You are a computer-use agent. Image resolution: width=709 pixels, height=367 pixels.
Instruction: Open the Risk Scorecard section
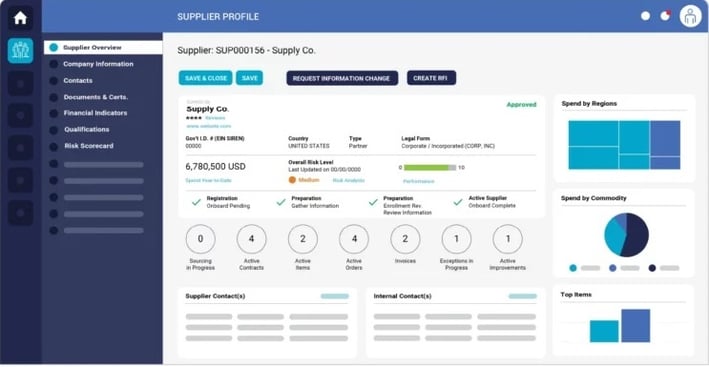coord(89,146)
